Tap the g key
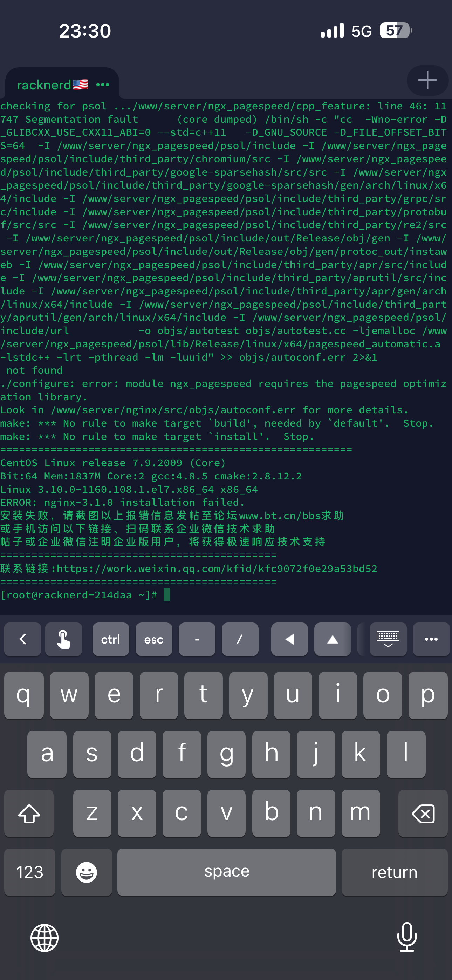This screenshot has width=452, height=980. click(227, 754)
